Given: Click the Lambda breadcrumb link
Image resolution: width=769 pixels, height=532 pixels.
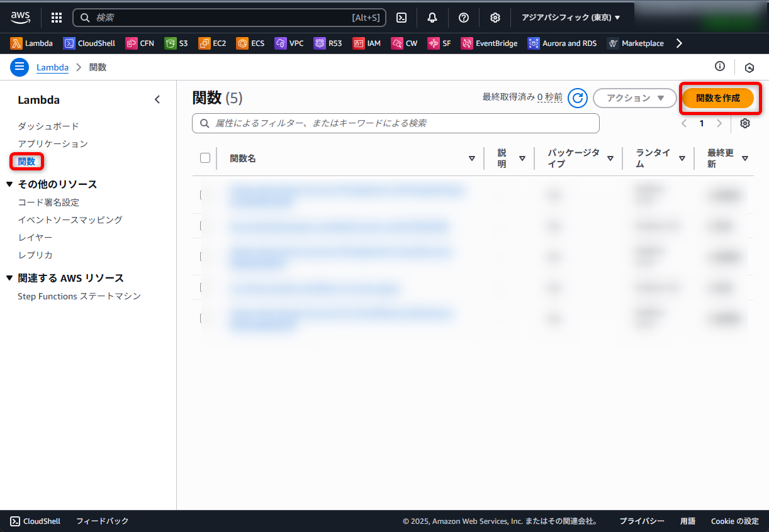Looking at the screenshot, I should click(x=52, y=67).
